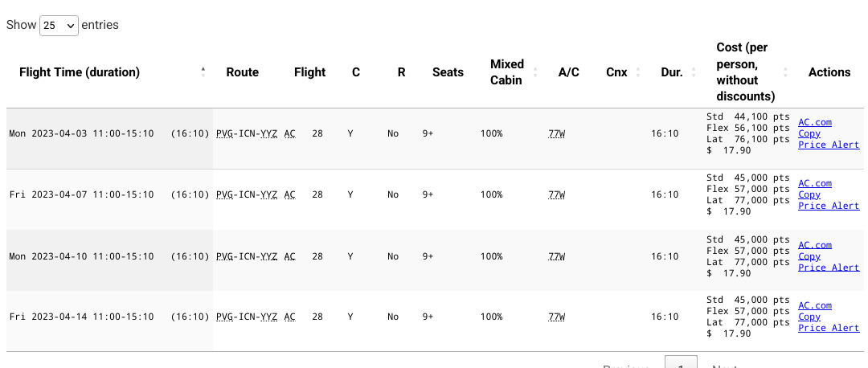Open the Show entries dropdown
The width and height of the screenshot is (868, 368).
pyautogui.click(x=59, y=26)
